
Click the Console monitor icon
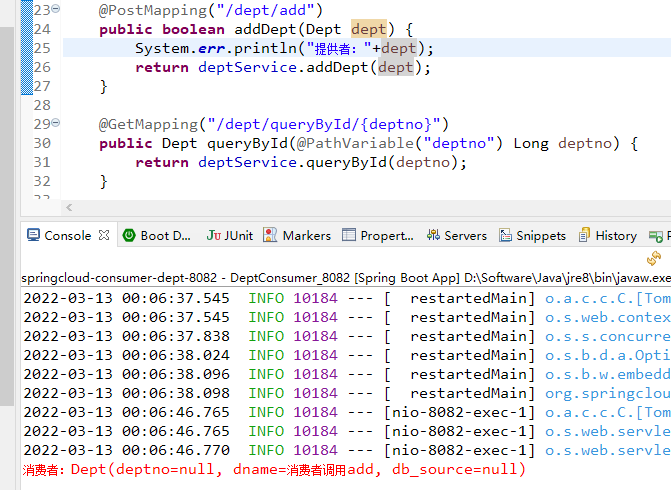tap(33, 235)
